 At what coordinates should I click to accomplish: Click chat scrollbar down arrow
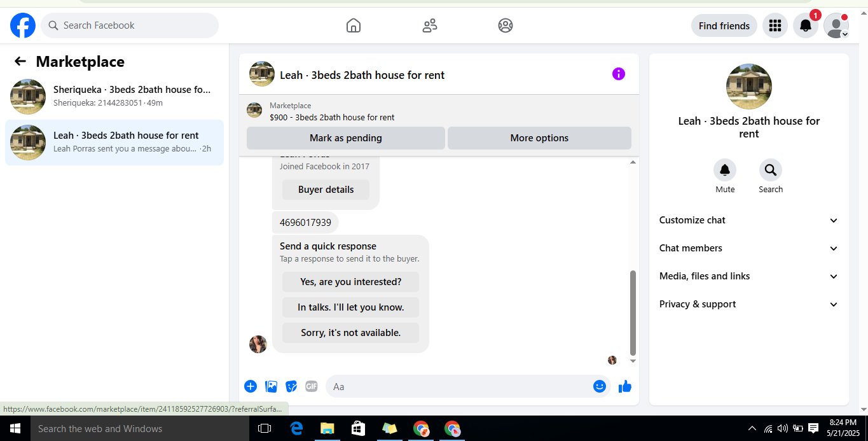coord(633,361)
